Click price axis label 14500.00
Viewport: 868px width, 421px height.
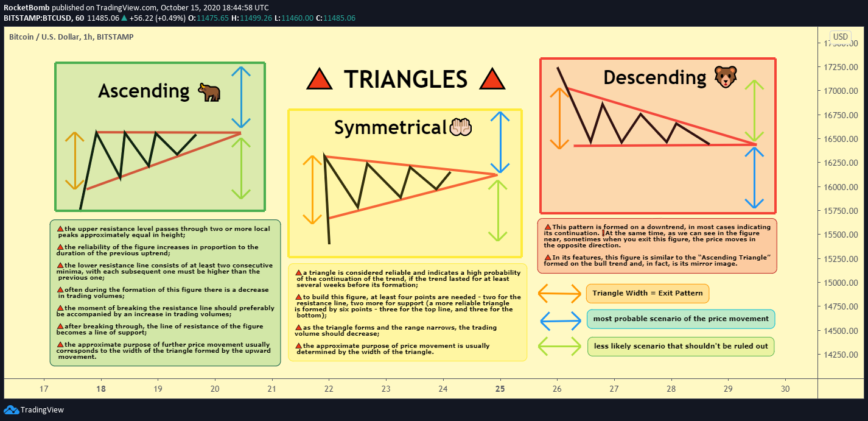pos(842,331)
